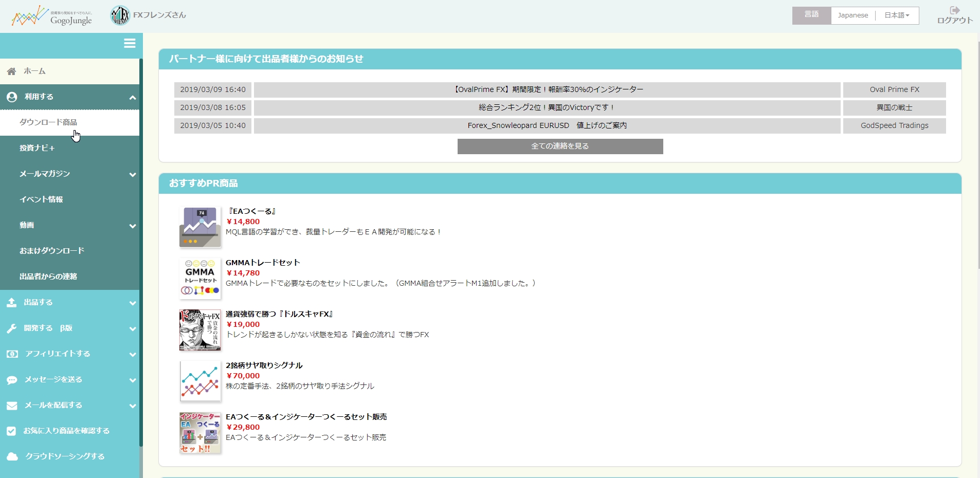980x478 pixels.
Task: Click the cloud icon beside クラウドソーシングする
Action: (12, 457)
